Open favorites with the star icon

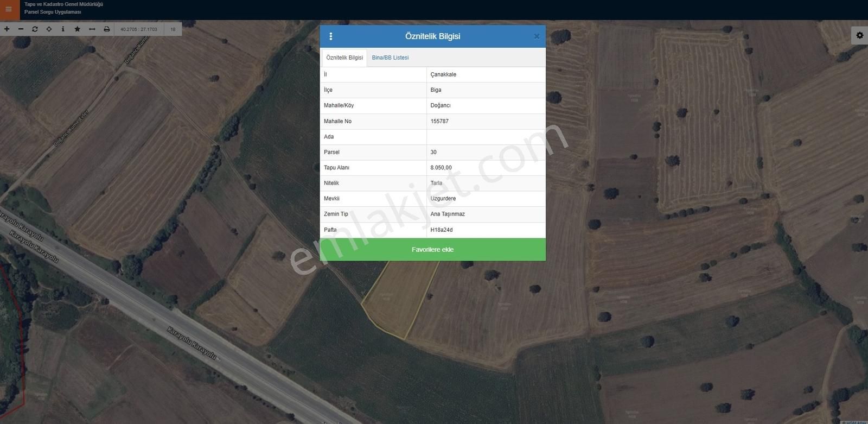click(x=78, y=29)
